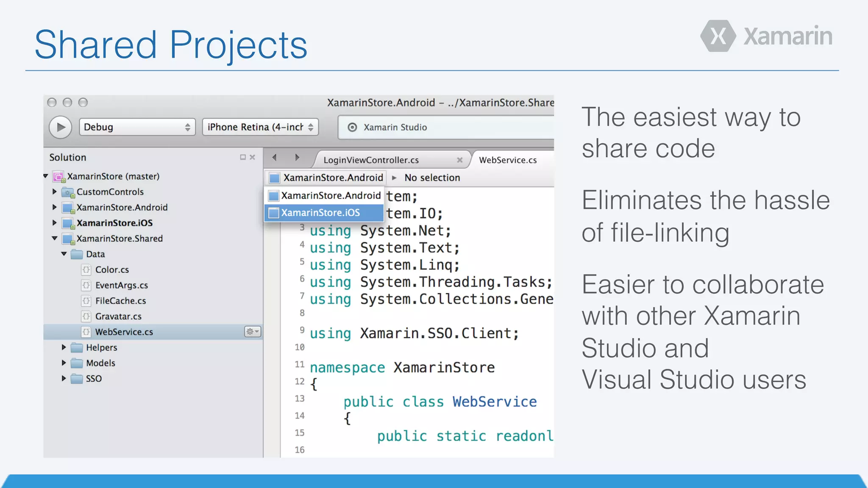This screenshot has width=868, height=488.
Task: Open Gravatar.cs from the Data folder
Action: tap(118, 316)
